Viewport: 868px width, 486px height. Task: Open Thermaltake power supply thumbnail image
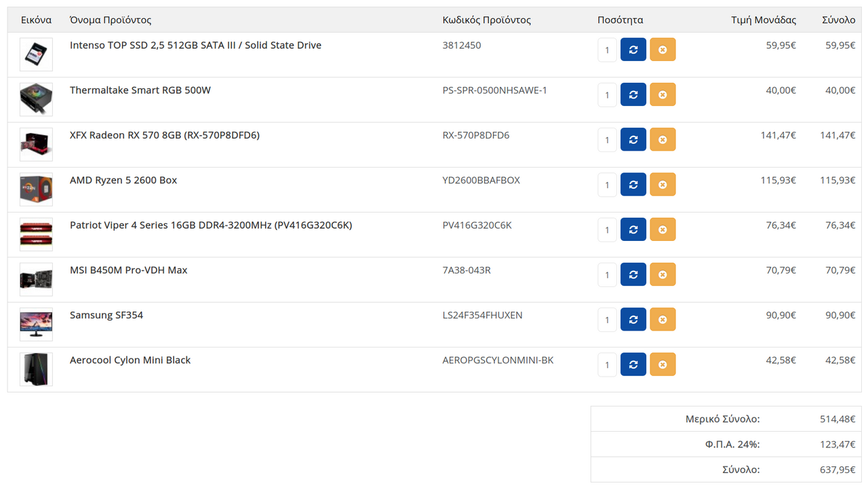pyautogui.click(x=36, y=99)
